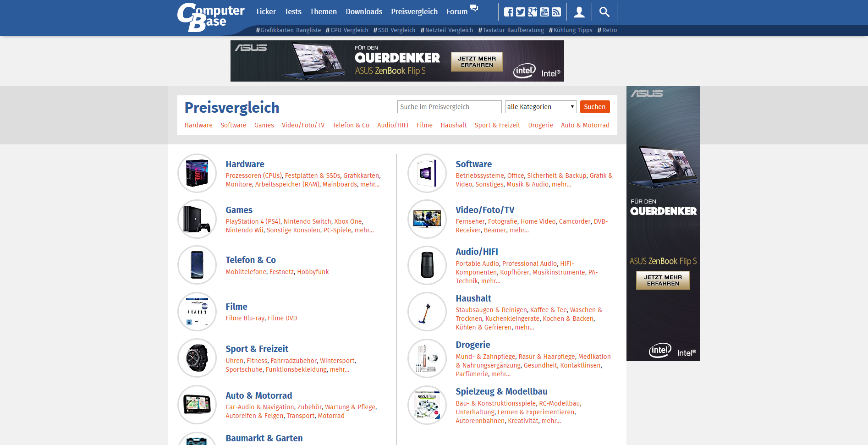The height and width of the screenshot is (445, 868).
Task: Follow the #Grafikkarten-Rangliste link
Action: (x=288, y=30)
